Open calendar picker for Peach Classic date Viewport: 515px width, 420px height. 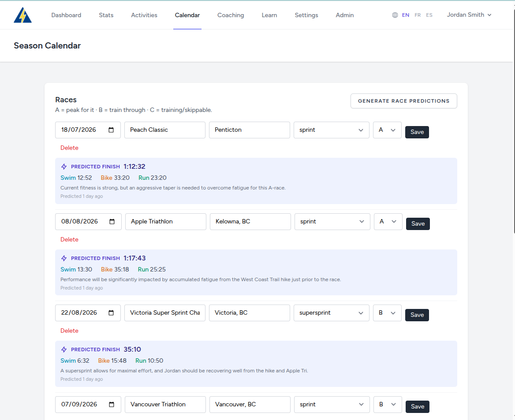point(111,130)
